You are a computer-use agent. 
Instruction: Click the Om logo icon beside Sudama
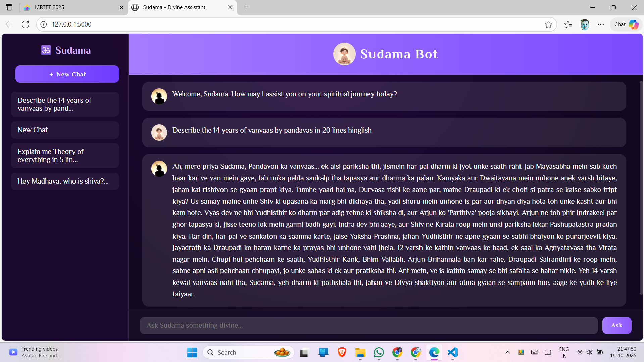click(46, 50)
